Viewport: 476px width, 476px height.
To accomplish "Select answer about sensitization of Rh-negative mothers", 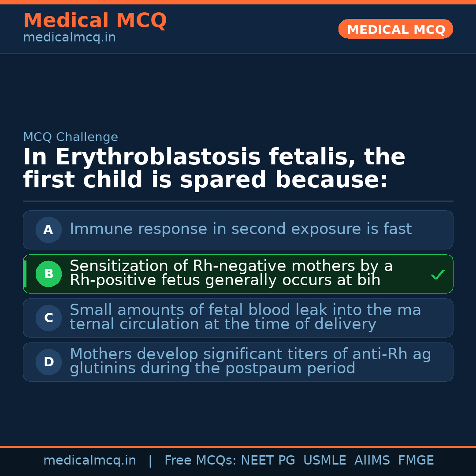I will 231,273.
